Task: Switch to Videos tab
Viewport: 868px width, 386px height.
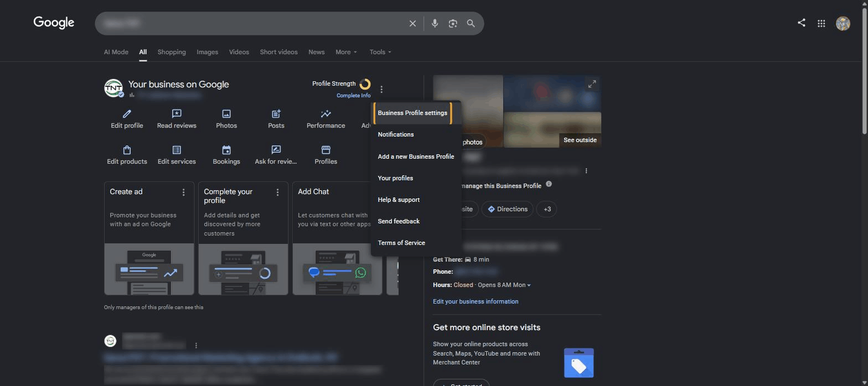Action: tap(239, 52)
